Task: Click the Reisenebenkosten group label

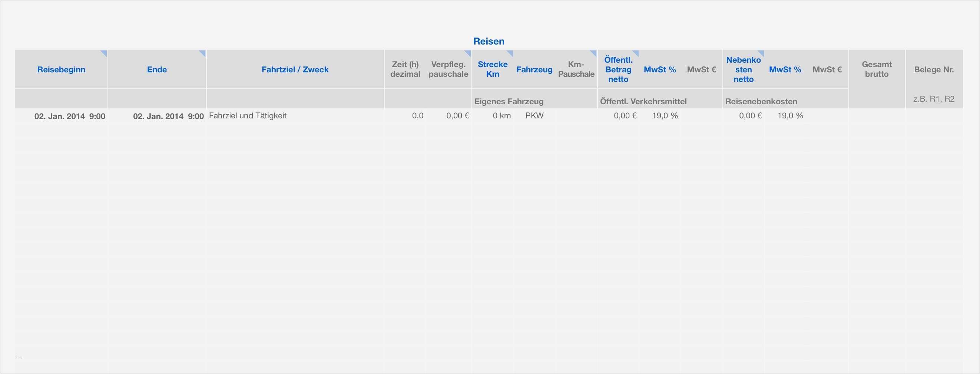Action: [761, 102]
